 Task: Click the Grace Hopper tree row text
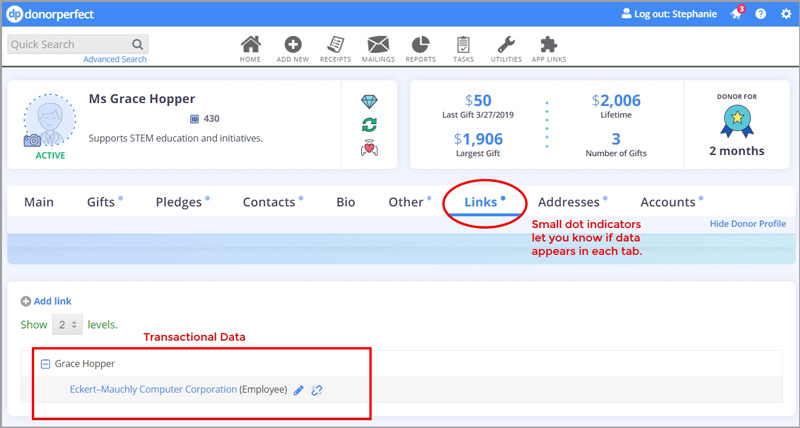[85, 364]
